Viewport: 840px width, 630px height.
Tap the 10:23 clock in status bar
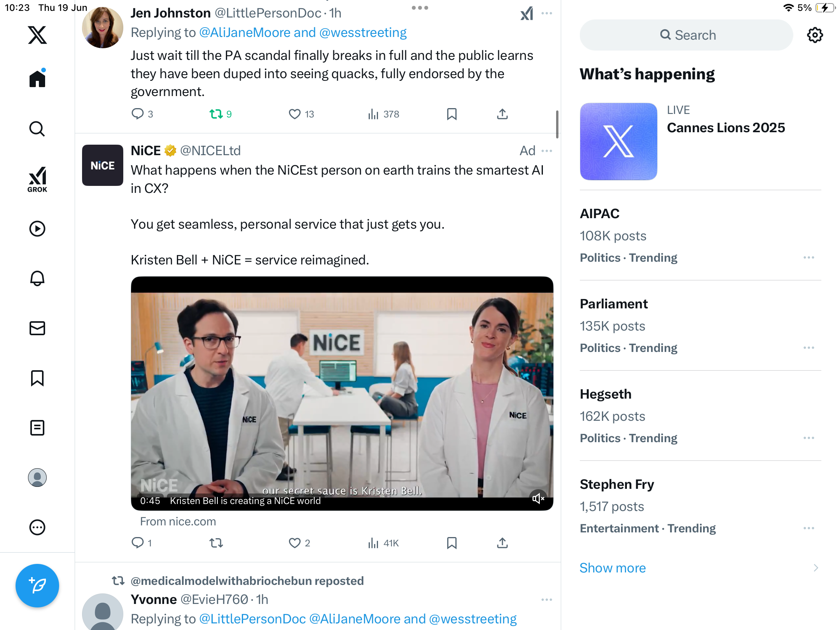tap(17, 8)
